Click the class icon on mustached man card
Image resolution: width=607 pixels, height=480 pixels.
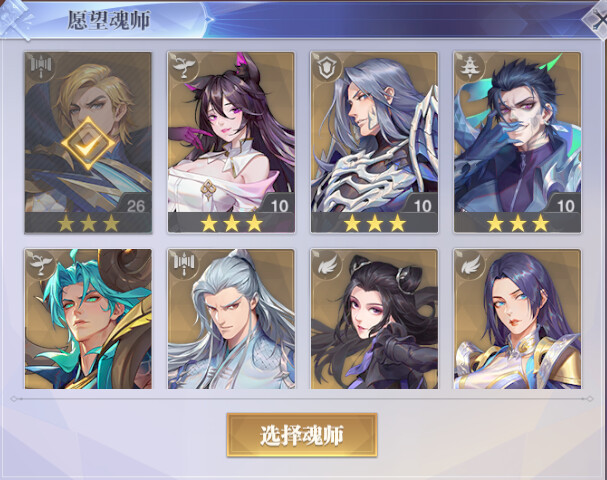(470, 68)
